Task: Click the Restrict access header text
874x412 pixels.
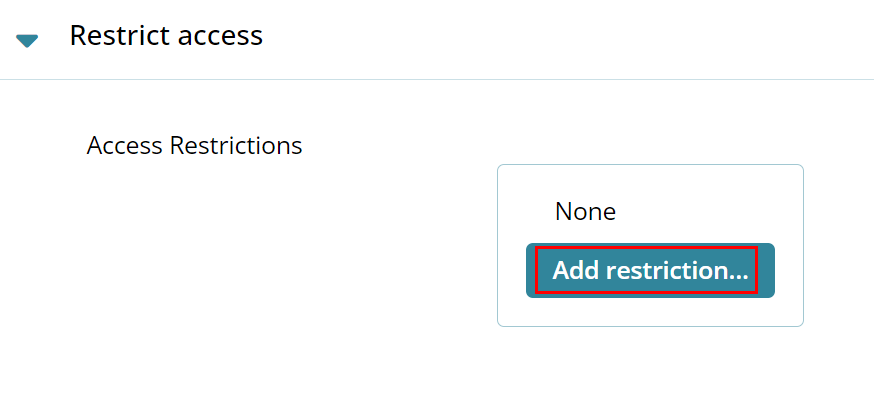Action: (166, 36)
